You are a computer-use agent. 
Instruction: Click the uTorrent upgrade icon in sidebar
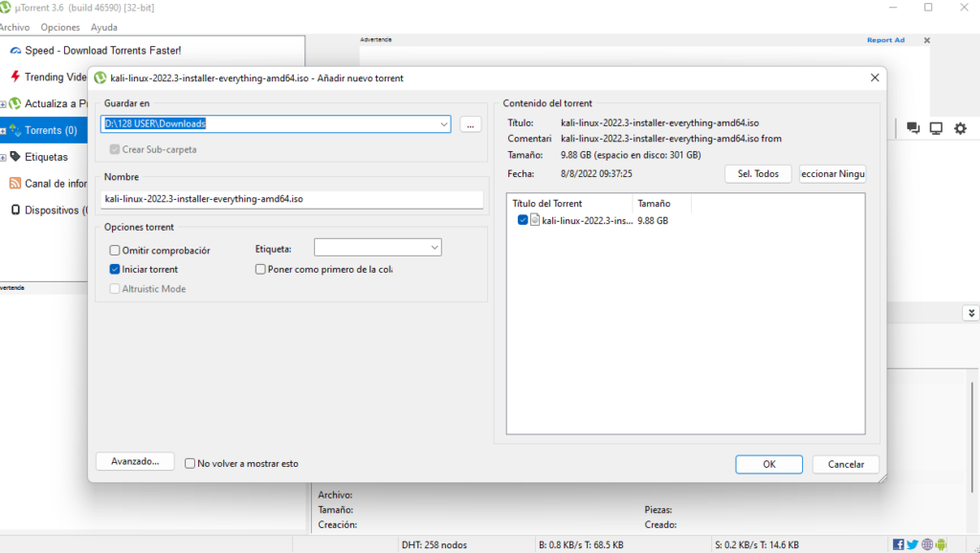click(15, 103)
